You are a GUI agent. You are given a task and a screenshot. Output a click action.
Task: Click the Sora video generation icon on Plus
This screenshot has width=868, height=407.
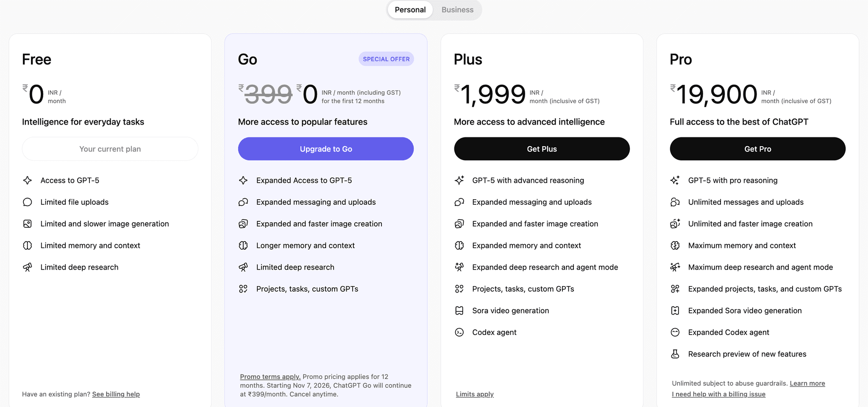coord(459,310)
